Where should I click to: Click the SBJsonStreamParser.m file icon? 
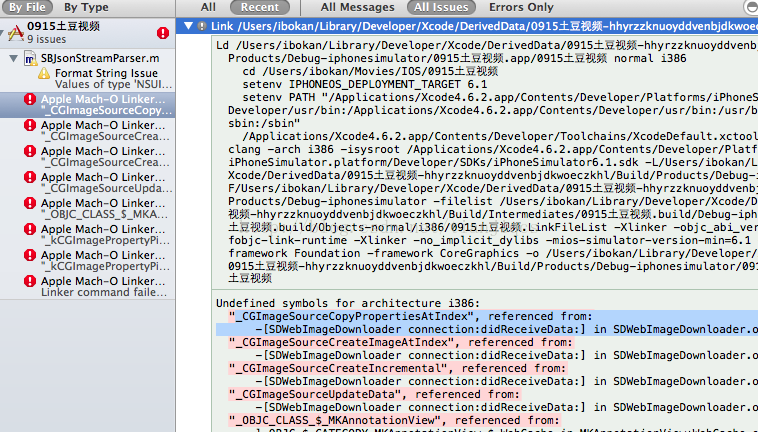point(30,58)
